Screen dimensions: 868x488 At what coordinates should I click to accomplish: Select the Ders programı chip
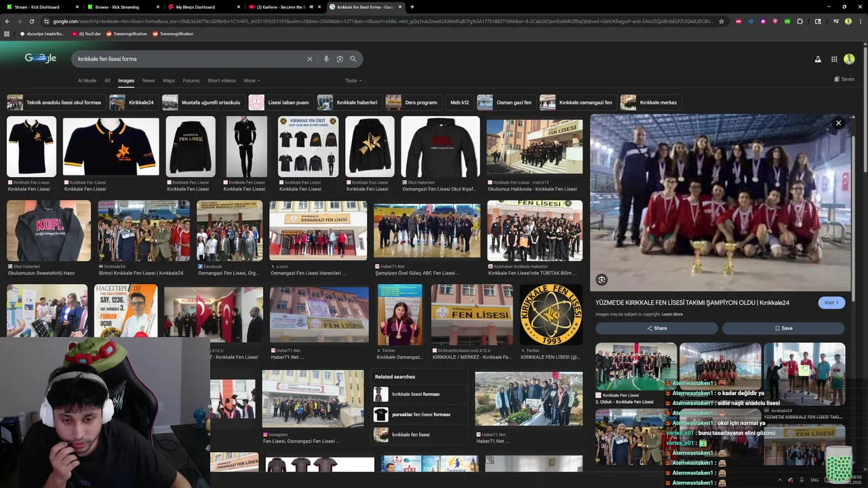coord(412,102)
